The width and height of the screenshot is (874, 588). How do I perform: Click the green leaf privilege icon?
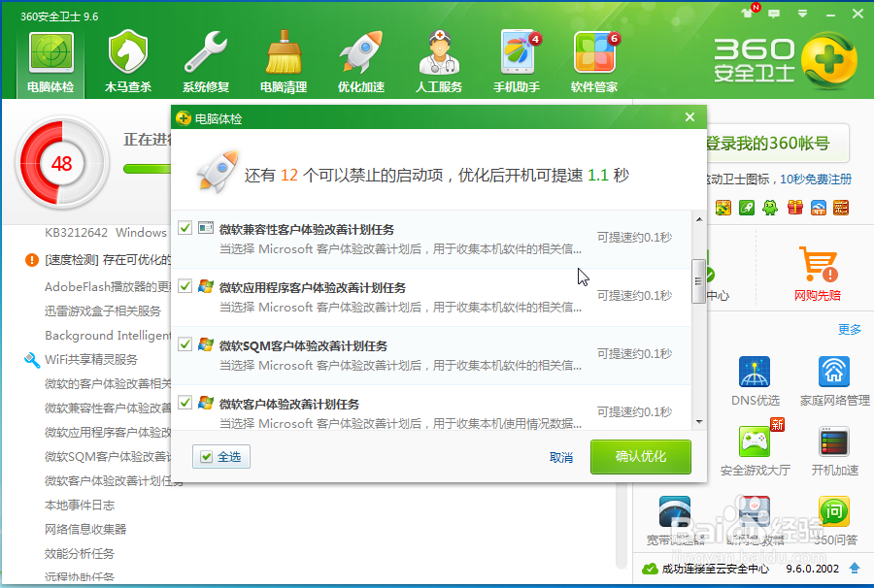tap(747, 208)
